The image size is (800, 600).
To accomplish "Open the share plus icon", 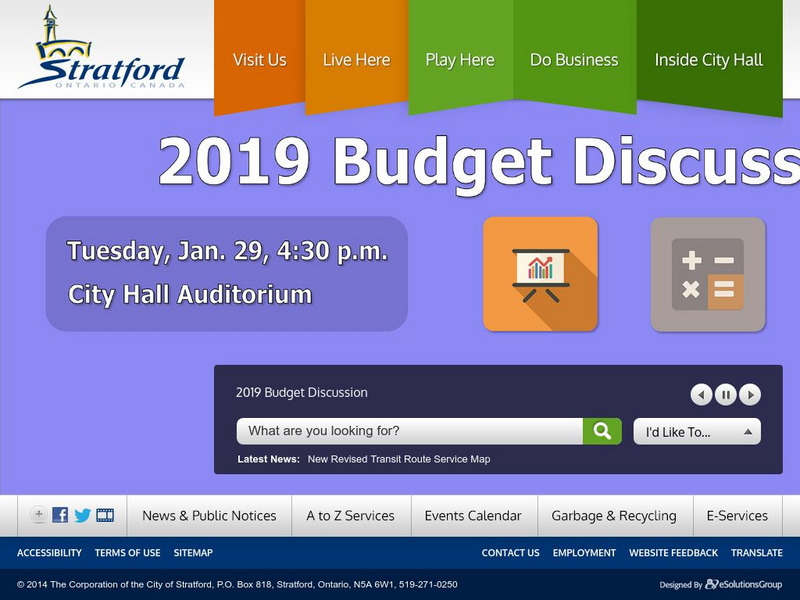I will [x=38, y=514].
